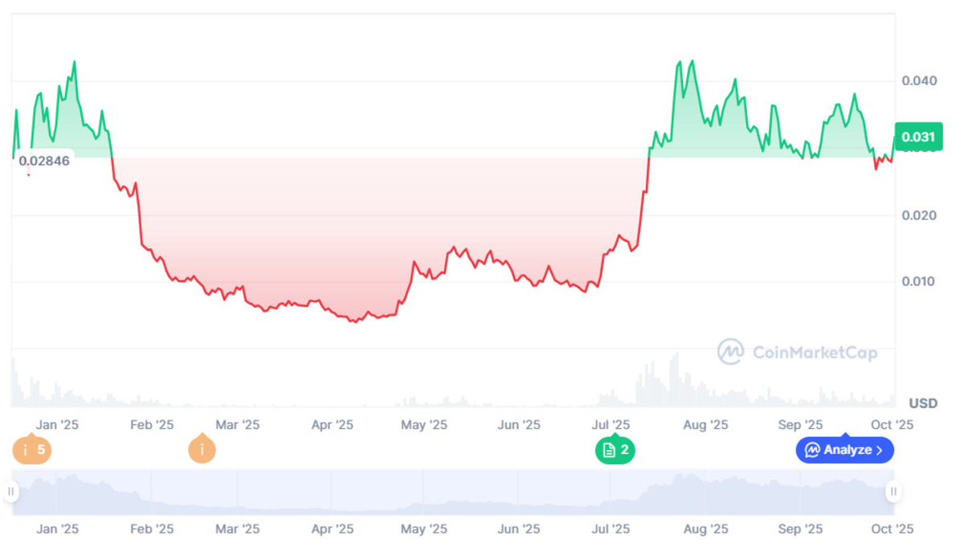Open the orange info marker labeled 5

point(32,450)
